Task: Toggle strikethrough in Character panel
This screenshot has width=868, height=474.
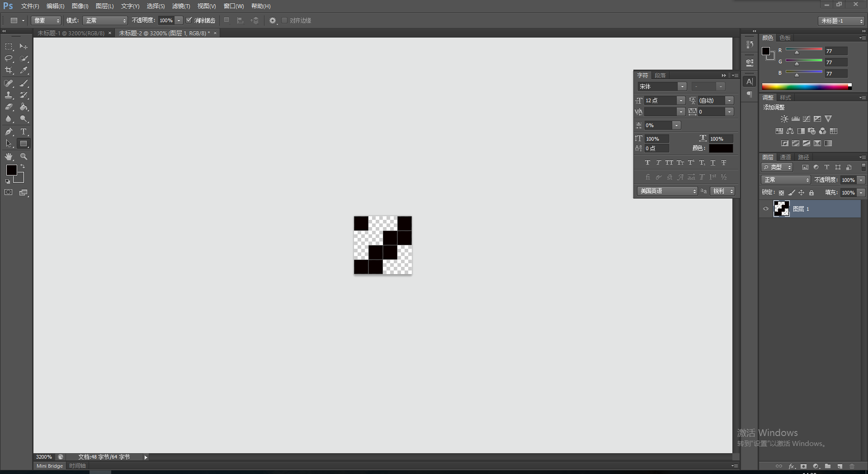Action: click(724, 163)
